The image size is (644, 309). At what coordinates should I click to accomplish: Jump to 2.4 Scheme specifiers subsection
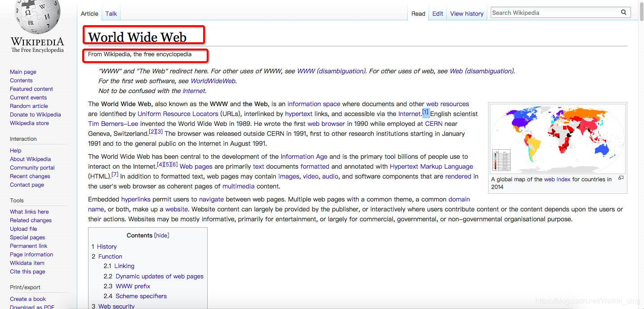135,296
